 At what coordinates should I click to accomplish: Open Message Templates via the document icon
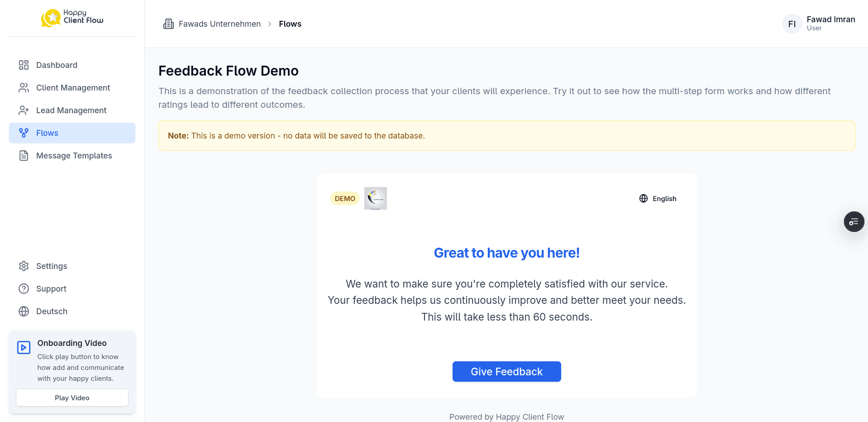tap(24, 155)
